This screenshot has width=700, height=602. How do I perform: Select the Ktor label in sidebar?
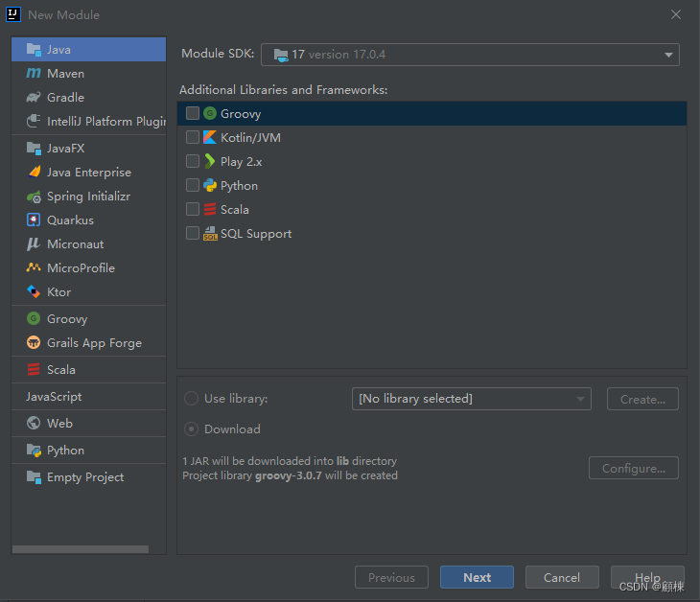tap(58, 291)
